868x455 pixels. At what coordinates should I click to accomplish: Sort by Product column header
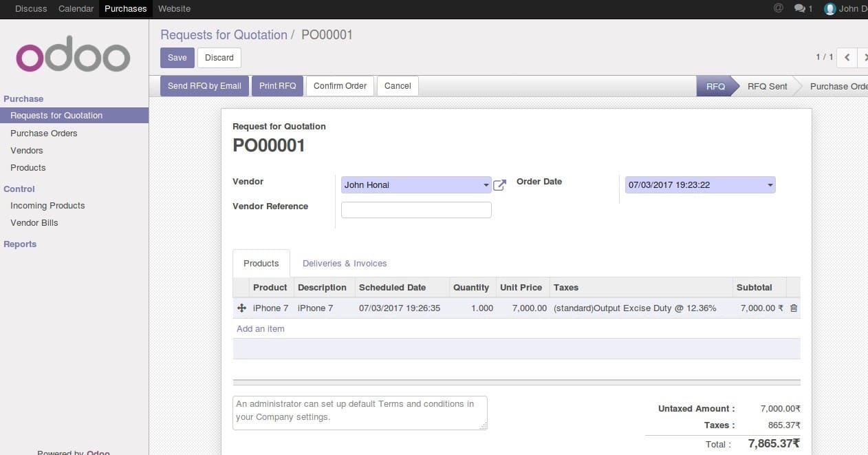pyautogui.click(x=270, y=288)
